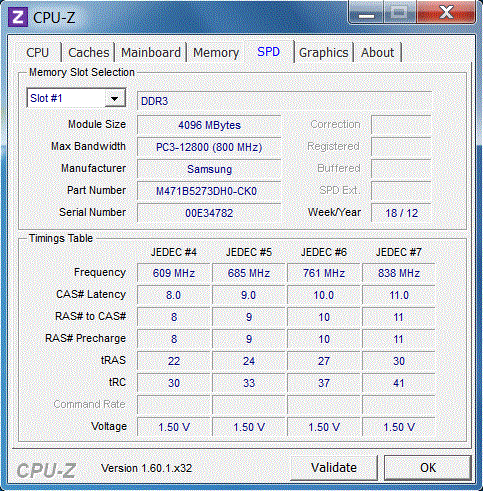
Task: Open the Mainboard tab
Action: click(151, 53)
